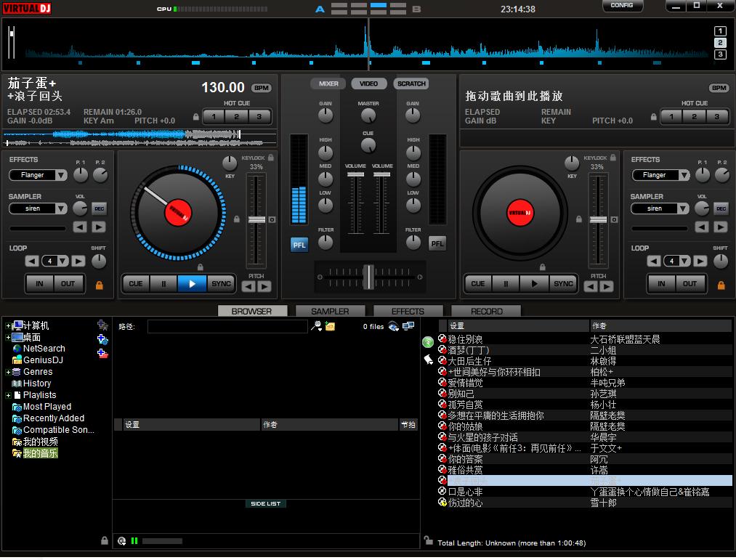Open the EFFECTS tab
736x560 pixels.
pyautogui.click(x=408, y=311)
